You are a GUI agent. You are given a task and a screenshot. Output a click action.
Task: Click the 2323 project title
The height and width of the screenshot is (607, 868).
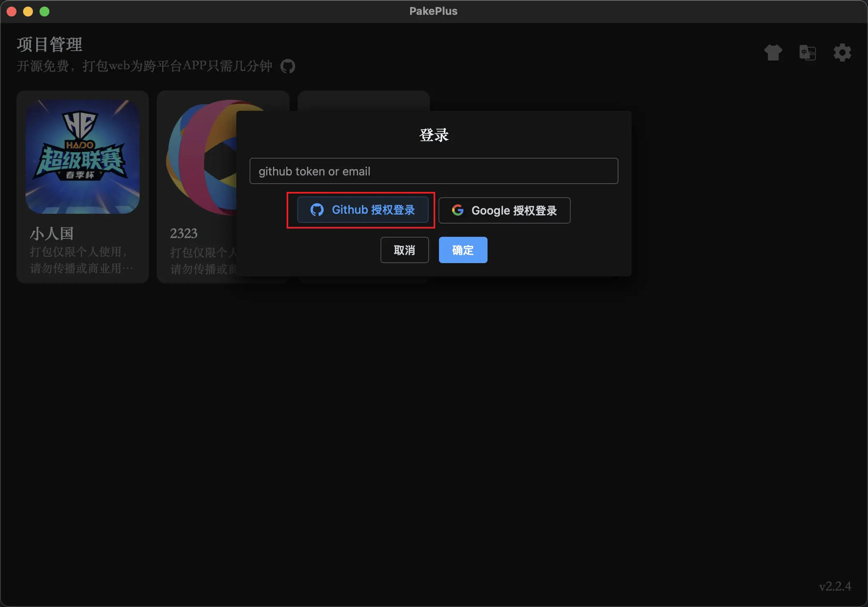pyautogui.click(x=184, y=233)
